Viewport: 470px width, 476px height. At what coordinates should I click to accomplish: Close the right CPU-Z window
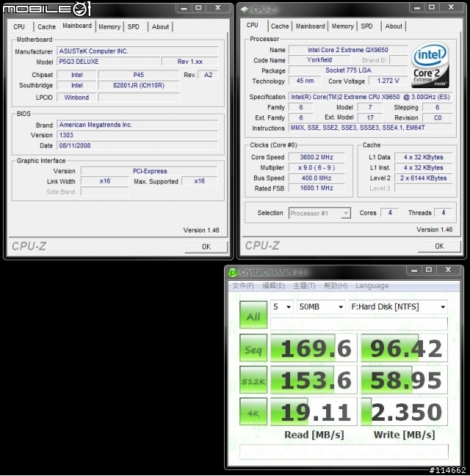pyautogui.click(x=451, y=7)
